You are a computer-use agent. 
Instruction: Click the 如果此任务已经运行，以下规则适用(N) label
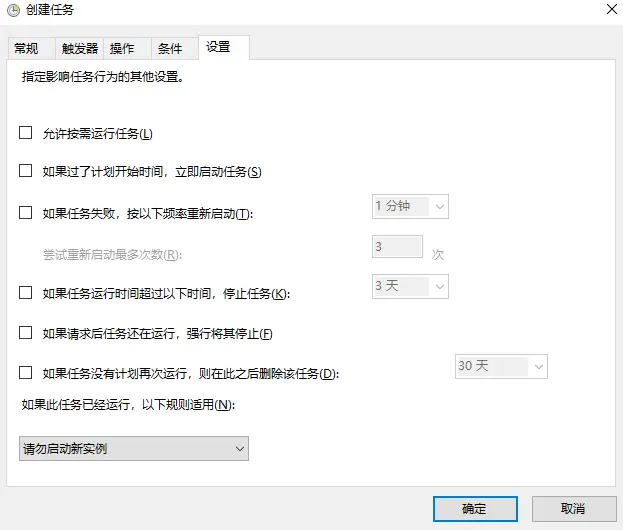pyautogui.click(x=128, y=405)
